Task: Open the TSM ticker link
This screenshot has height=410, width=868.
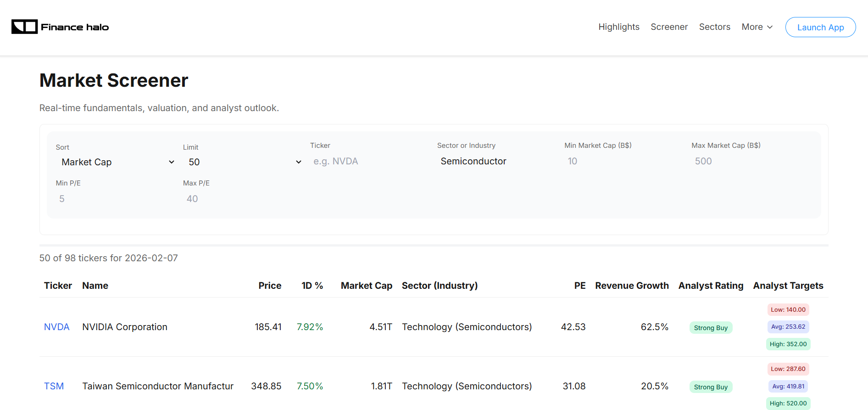Action: pyautogui.click(x=54, y=386)
